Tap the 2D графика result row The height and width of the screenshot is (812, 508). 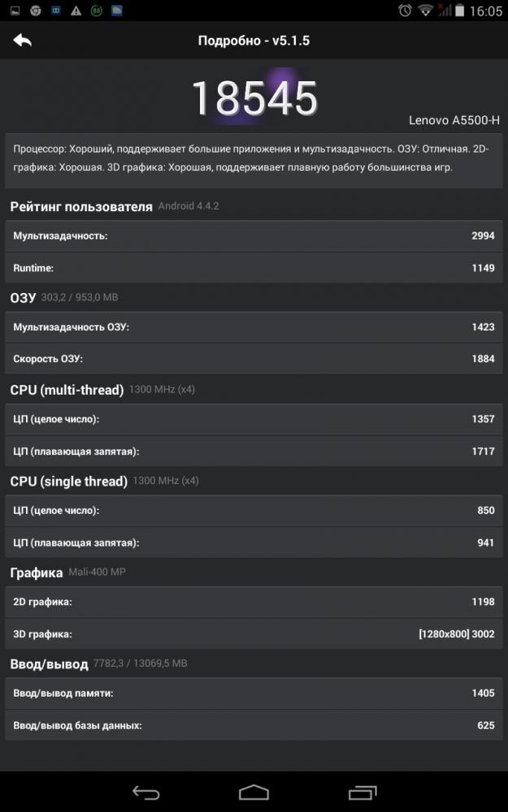click(254, 602)
